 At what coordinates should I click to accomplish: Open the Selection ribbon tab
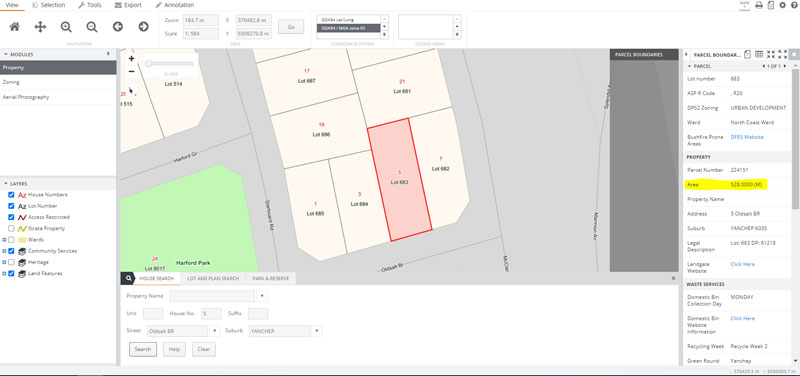(x=48, y=5)
